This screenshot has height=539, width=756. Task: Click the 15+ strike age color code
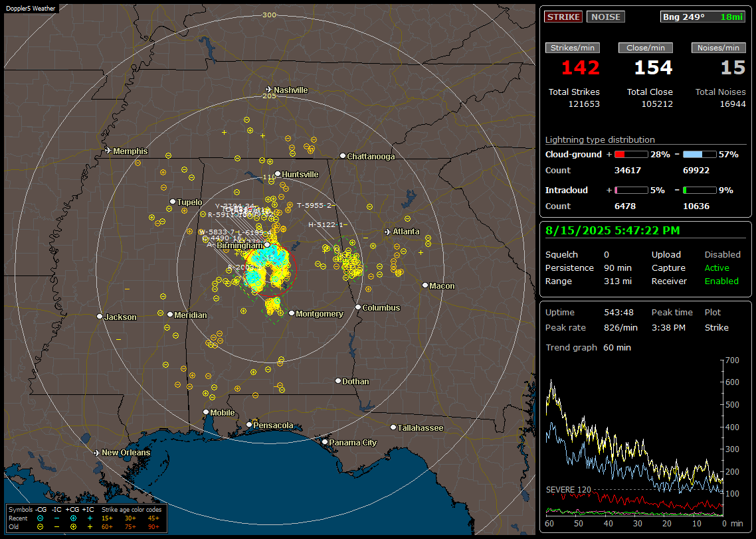tap(107, 518)
